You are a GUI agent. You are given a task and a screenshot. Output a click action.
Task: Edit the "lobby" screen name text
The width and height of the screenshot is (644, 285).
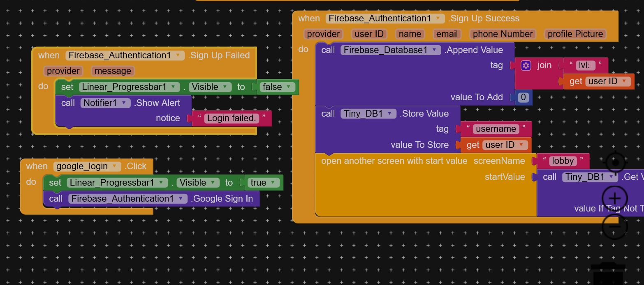coord(562,161)
